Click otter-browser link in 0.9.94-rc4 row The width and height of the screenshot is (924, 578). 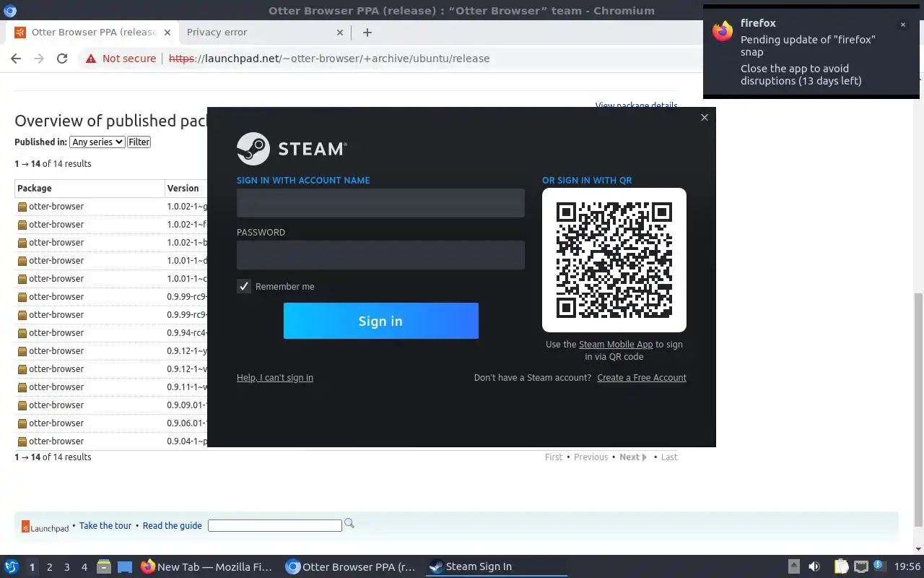click(x=56, y=333)
